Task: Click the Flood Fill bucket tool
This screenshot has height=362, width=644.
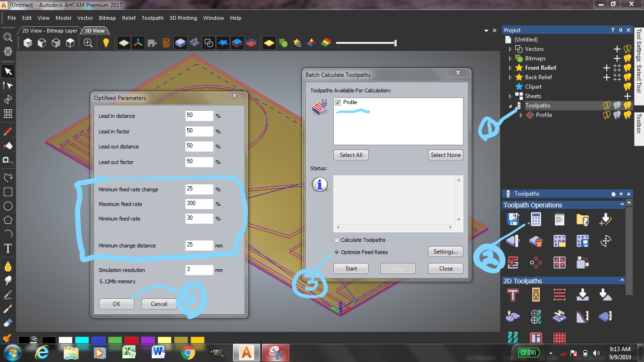Action: tap(8, 146)
